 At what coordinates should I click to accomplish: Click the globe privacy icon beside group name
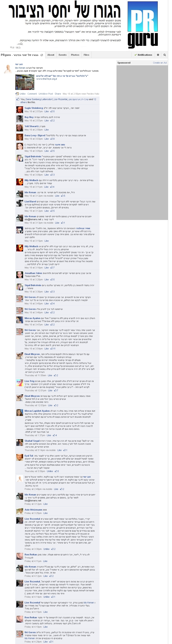point(42,55)
